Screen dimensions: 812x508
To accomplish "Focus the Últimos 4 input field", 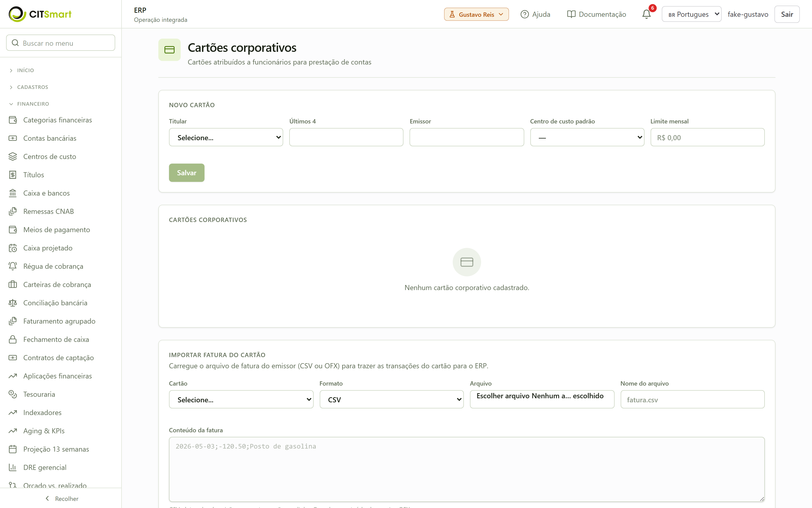I will (346, 137).
